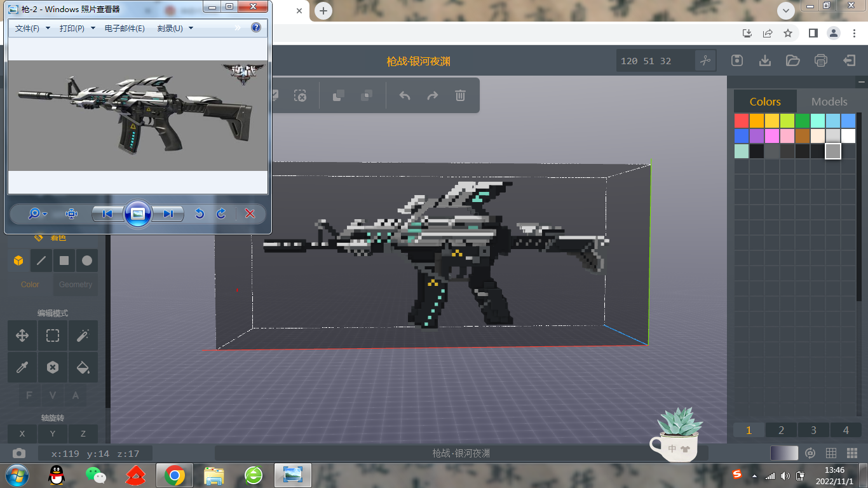This screenshot has height=488, width=868.
Task: Click the exit arrow icon
Action: click(x=849, y=60)
